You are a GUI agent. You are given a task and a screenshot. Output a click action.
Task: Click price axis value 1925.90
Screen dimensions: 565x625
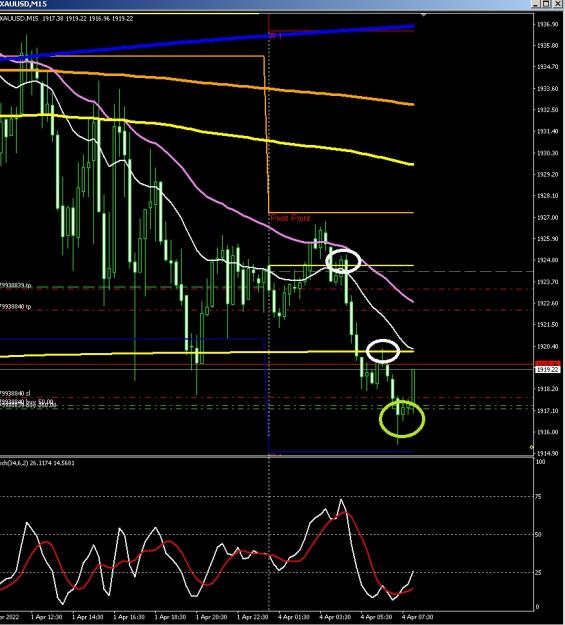click(x=547, y=238)
